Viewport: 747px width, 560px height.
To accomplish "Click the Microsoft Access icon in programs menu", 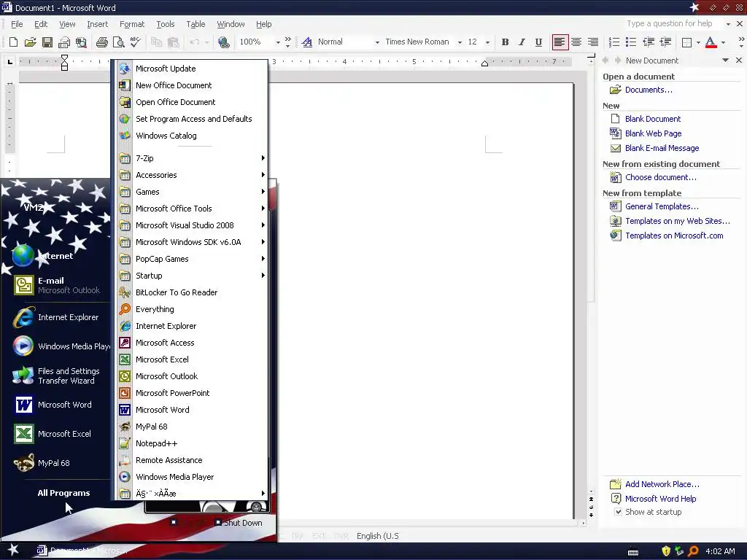I will [125, 343].
